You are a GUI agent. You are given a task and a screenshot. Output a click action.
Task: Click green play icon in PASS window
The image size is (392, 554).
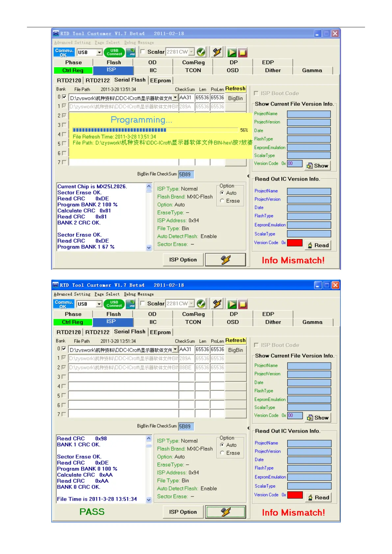(232, 304)
